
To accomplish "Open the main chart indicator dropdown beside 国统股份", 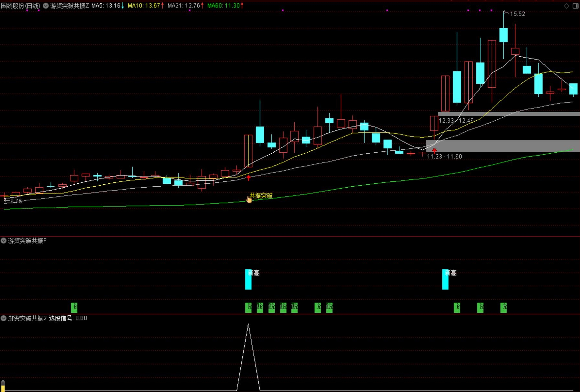I will (x=46, y=6).
